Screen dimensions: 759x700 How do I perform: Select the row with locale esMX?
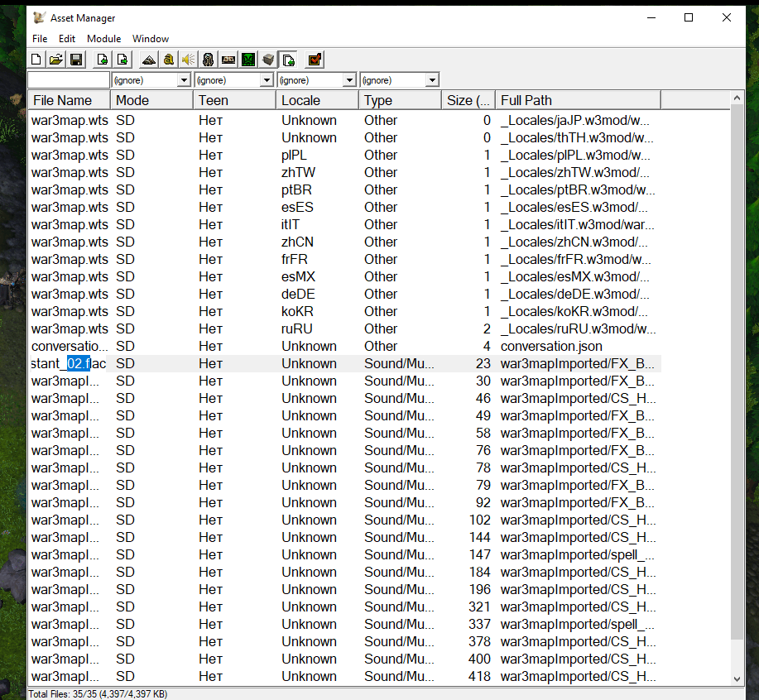[x=344, y=276]
